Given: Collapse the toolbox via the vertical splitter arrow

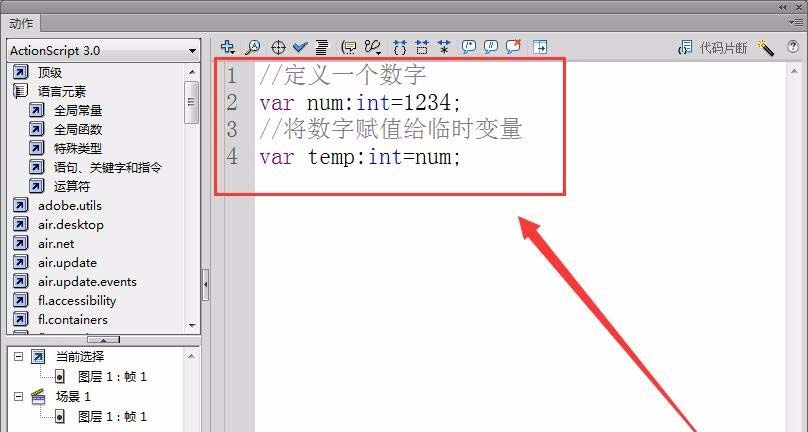Looking at the screenshot, I should point(206,285).
